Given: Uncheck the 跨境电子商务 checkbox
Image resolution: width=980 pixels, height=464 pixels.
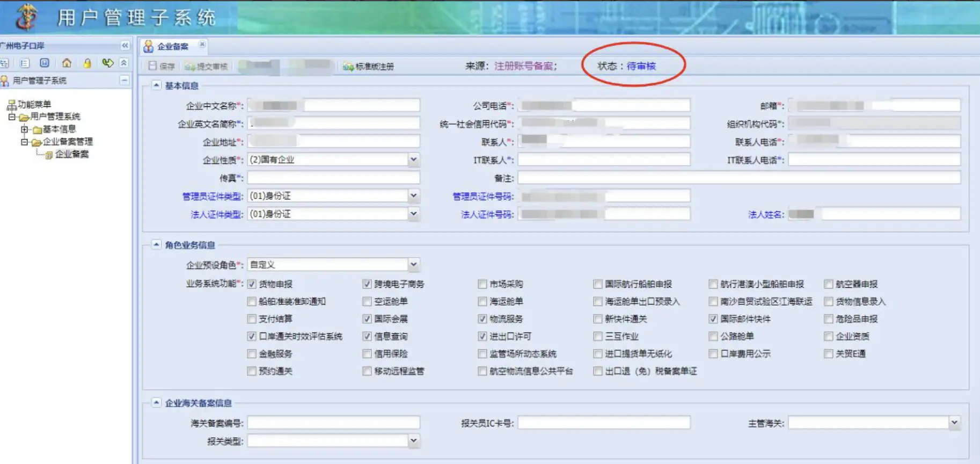Looking at the screenshot, I should (367, 284).
